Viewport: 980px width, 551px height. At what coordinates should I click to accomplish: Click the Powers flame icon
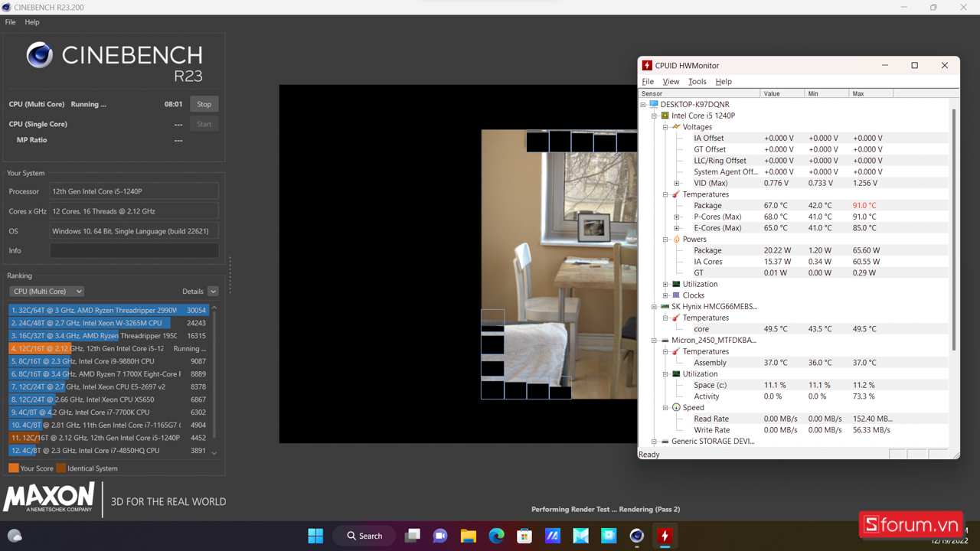[676, 240]
